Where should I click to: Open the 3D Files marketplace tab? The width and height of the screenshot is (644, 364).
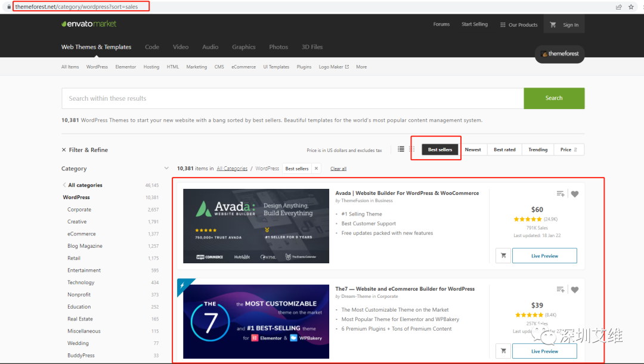[x=312, y=47]
